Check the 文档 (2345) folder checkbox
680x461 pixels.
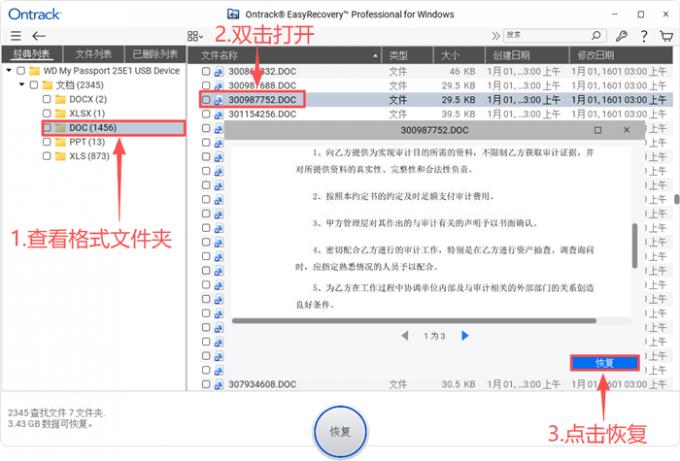click(34, 85)
